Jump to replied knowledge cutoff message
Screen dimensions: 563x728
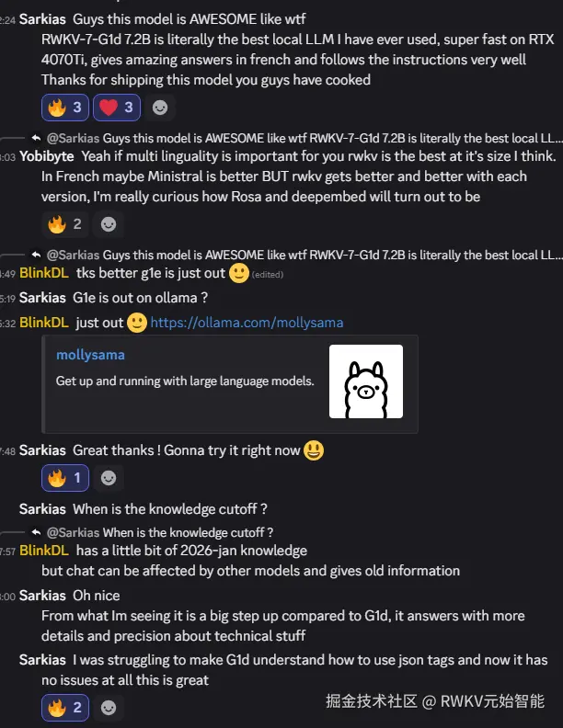[x=160, y=532]
